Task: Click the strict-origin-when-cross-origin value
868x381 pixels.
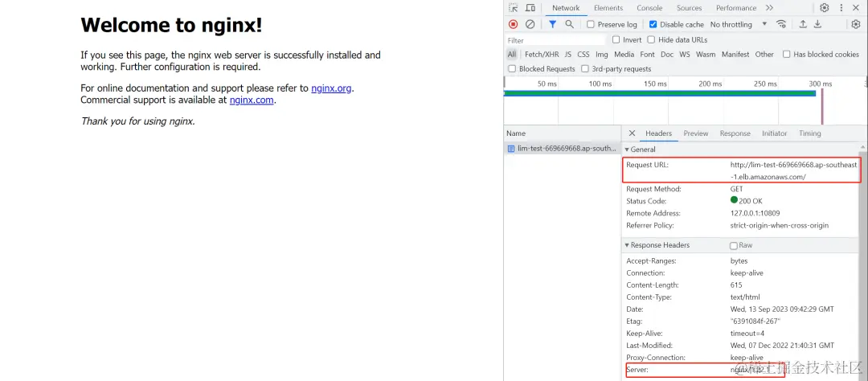Action: coord(780,225)
